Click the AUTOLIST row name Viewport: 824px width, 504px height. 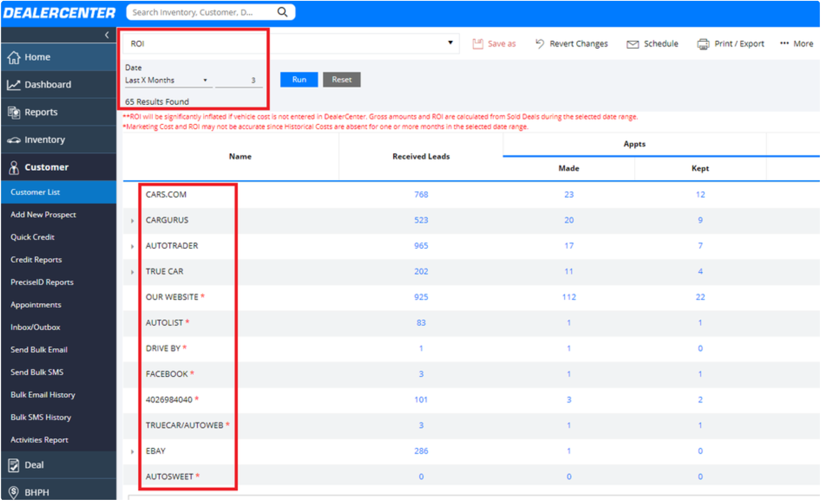click(164, 323)
